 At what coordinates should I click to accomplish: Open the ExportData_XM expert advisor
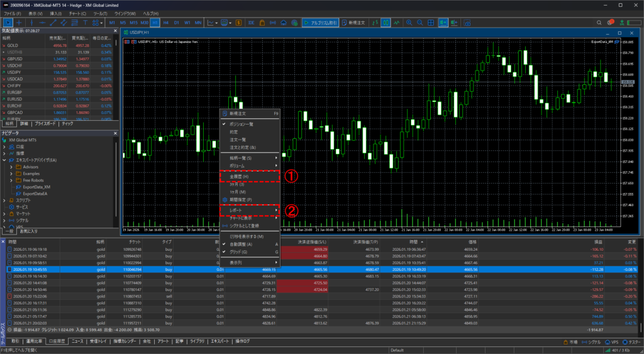[36, 187]
